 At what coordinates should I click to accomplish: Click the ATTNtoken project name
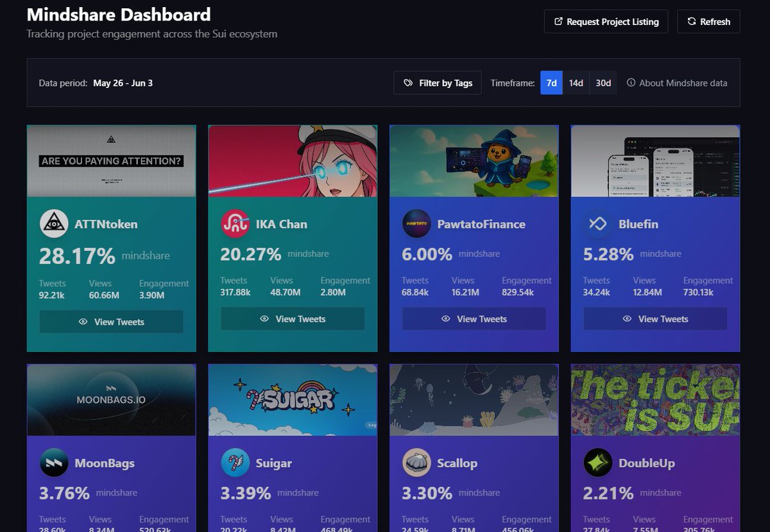pyautogui.click(x=106, y=224)
